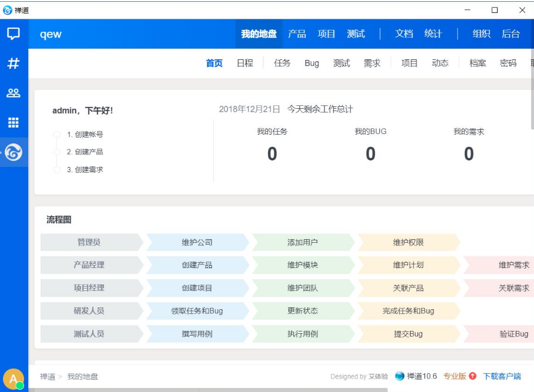Click 更新状态 flowchart step
Viewport: 534px width, 392px height.
(x=303, y=311)
